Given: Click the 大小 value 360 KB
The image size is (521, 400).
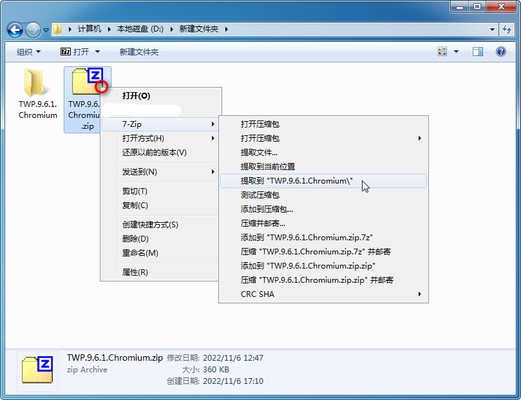Looking at the screenshot, I should [216, 369].
